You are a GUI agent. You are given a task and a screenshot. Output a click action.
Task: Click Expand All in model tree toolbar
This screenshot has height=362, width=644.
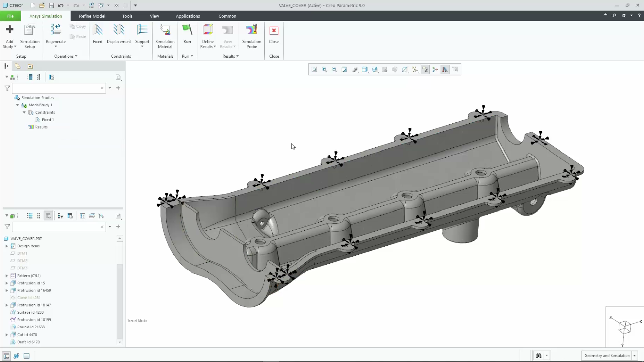pyautogui.click(x=30, y=216)
